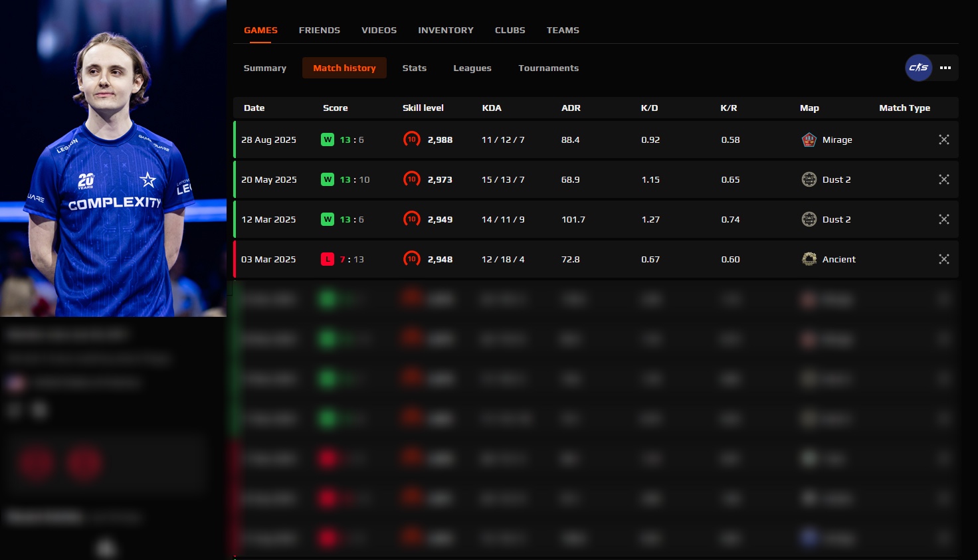Select the date 28 Aug 2025
The image size is (978, 560).
click(268, 140)
